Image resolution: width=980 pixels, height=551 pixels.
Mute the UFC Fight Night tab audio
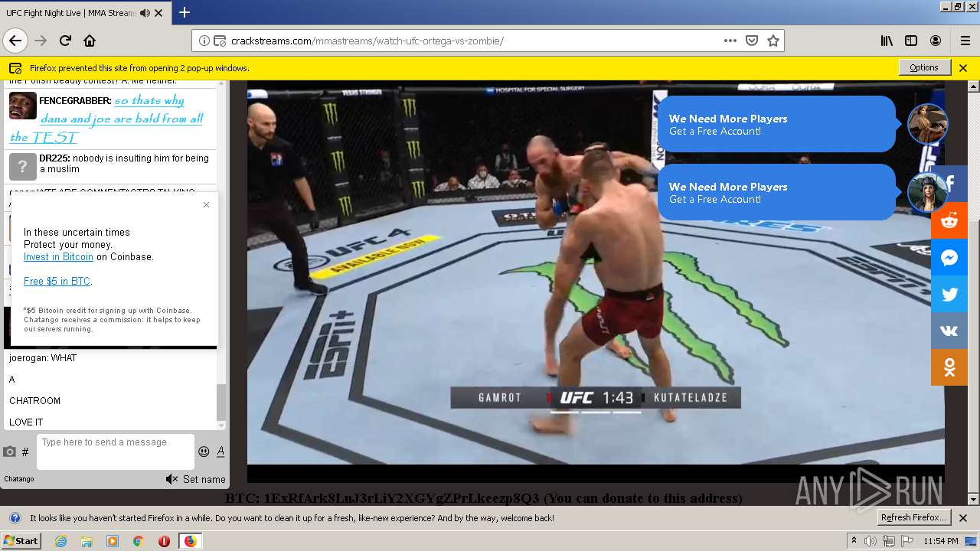click(145, 13)
